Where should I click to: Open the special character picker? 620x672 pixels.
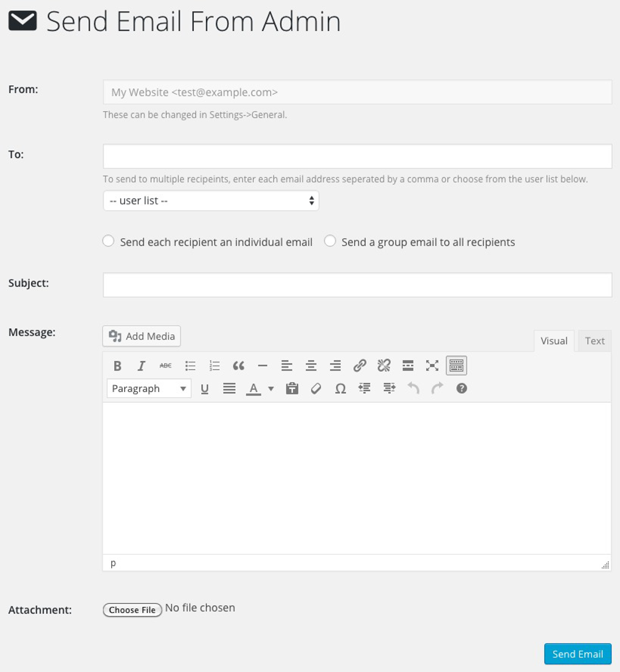click(x=340, y=388)
